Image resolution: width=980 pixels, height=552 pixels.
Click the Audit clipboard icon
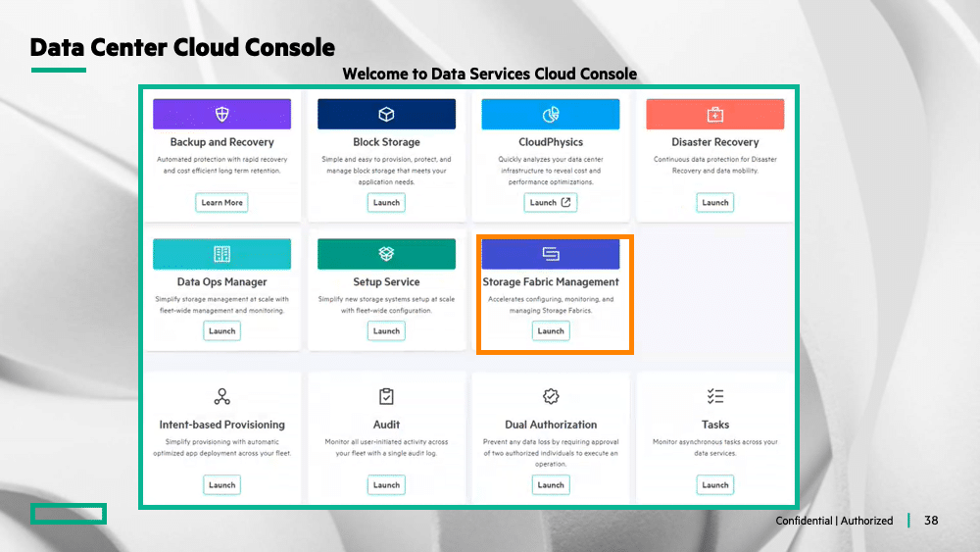tap(386, 396)
